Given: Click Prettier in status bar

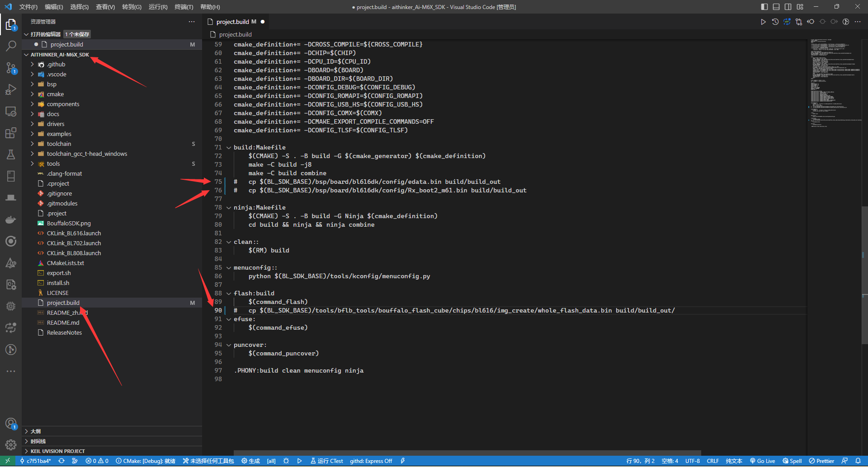Looking at the screenshot, I should tap(821, 461).
